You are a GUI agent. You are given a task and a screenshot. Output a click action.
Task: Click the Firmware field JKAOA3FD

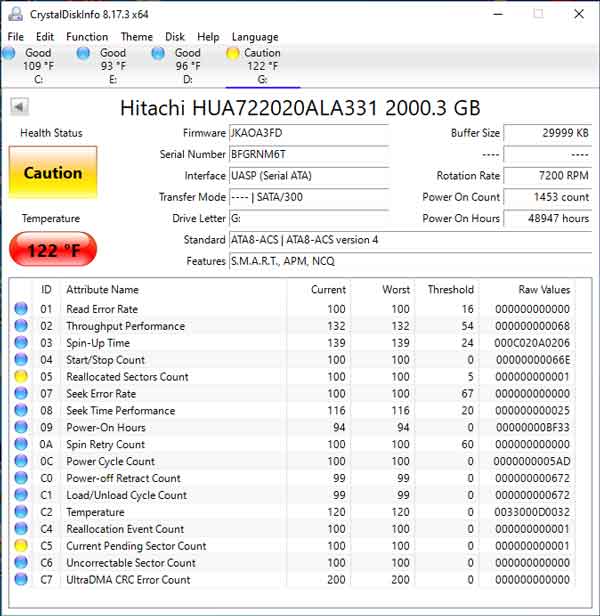[x=309, y=133]
